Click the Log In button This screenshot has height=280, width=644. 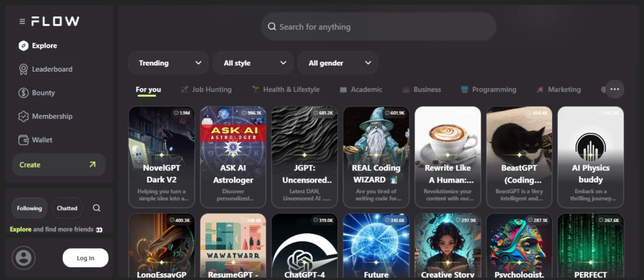[x=86, y=258]
